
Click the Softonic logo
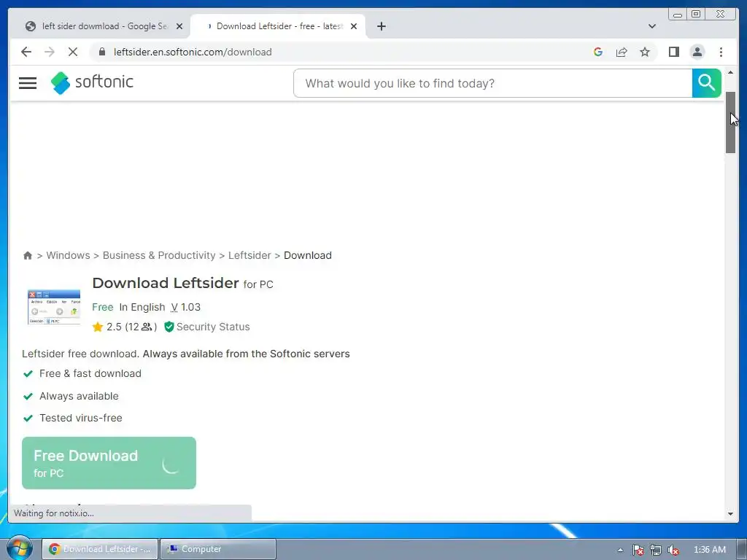92,83
